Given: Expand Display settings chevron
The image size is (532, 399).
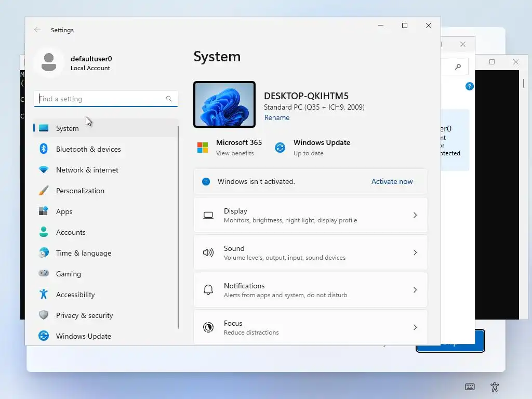Looking at the screenshot, I should point(415,215).
